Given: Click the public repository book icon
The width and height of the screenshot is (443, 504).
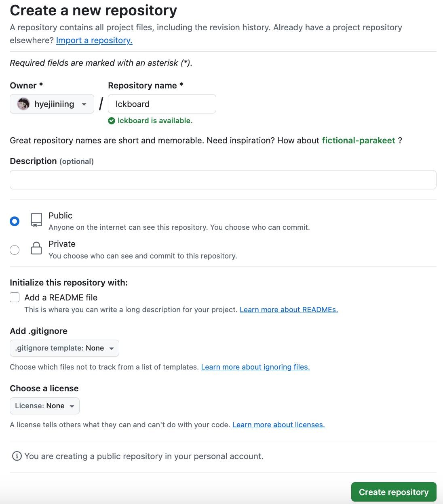Looking at the screenshot, I should (36, 220).
